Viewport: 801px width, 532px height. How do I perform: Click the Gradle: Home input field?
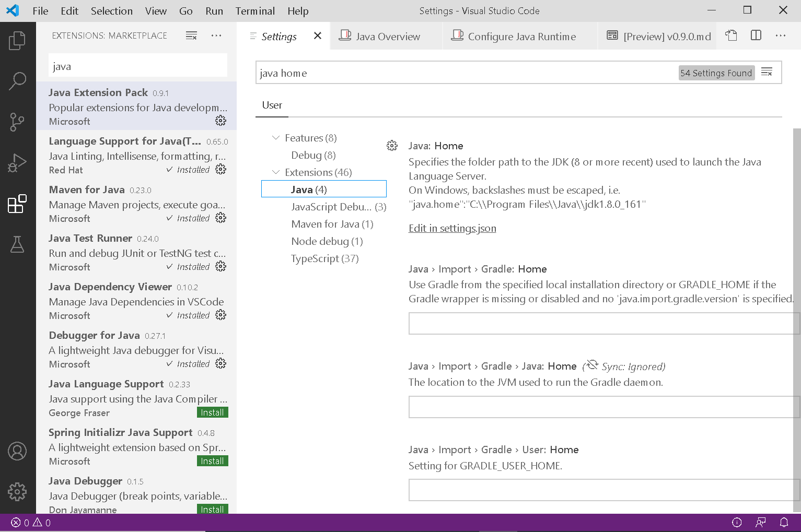pos(604,323)
